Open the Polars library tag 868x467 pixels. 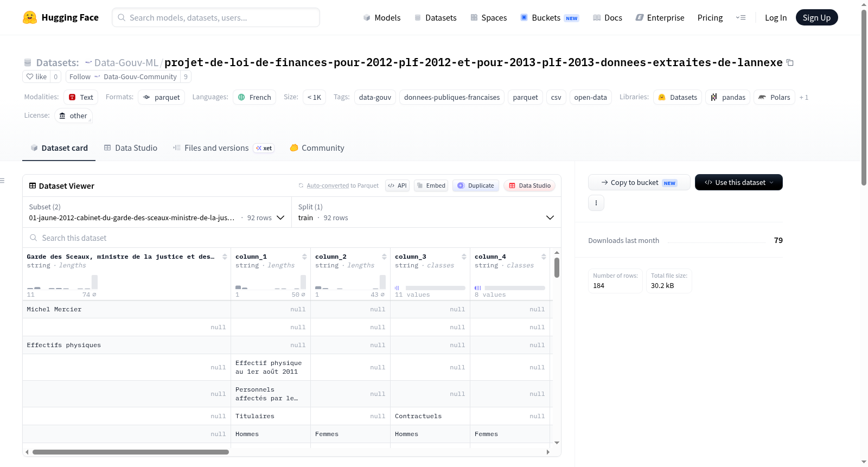(774, 97)
